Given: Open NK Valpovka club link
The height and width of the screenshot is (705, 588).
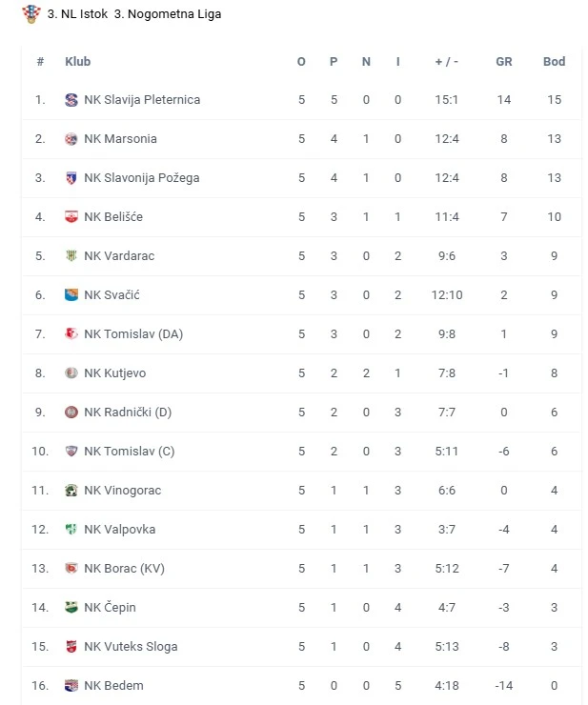Looking at the screenshot, I should [x=119, y=530].
